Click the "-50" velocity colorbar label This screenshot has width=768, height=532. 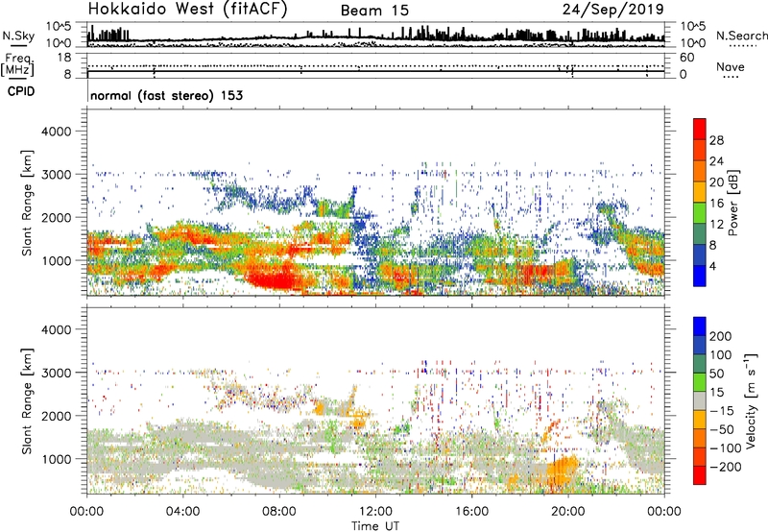[721, 429]
